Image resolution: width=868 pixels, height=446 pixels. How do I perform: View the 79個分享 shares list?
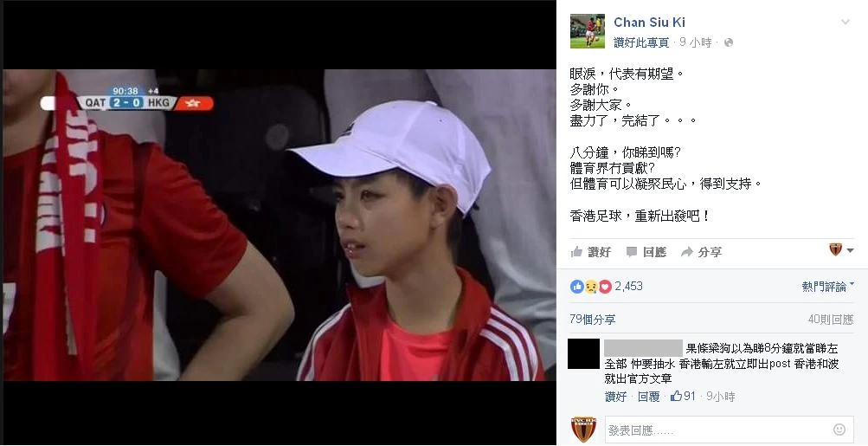point(592,320)
